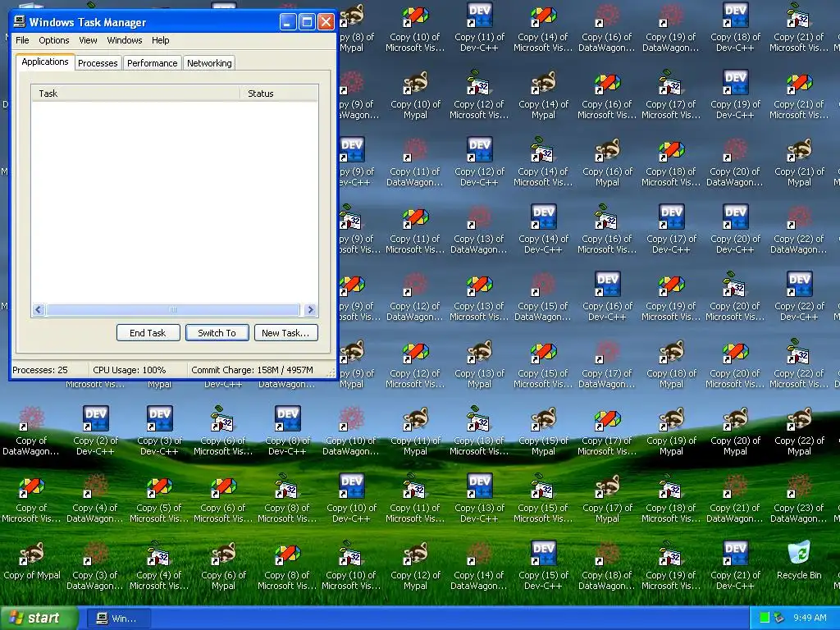The width and height of the screenshot is (840, 630).
Task: Open the Windows menu in Task Manager
Action: (x=125, y=40)
